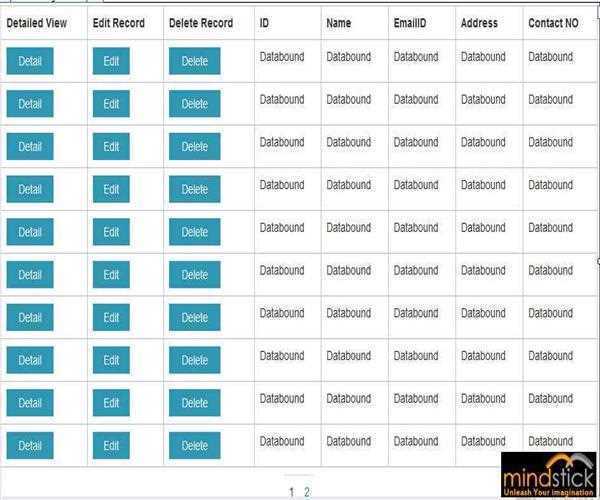Open Detail in the eighth row
The image size is (600, 500).
pos(30,360)
